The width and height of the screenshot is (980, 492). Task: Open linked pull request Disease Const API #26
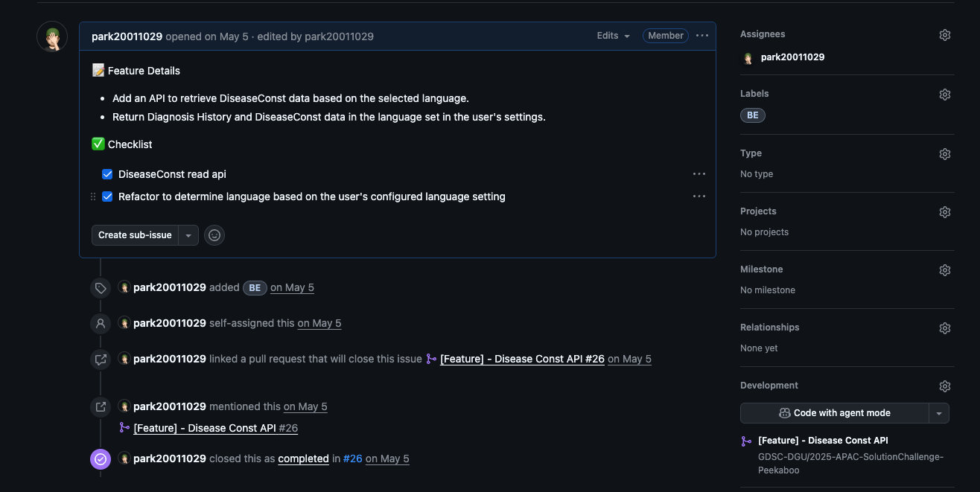click(522, 359)
